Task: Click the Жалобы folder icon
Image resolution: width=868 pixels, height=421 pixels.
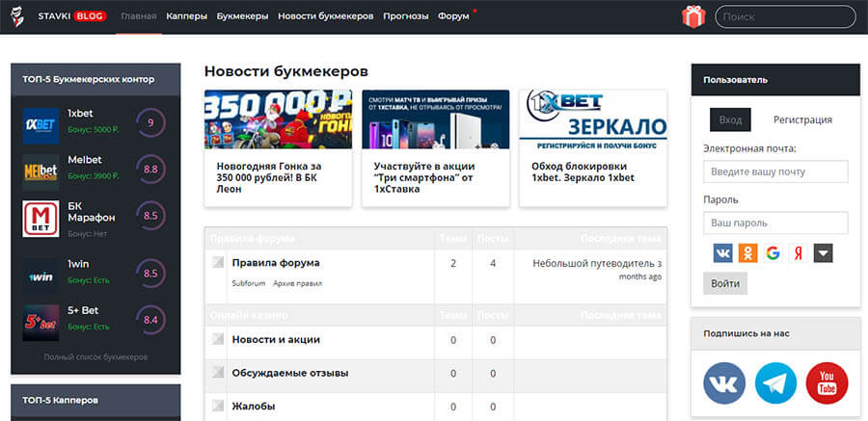Action: [218, 406]
